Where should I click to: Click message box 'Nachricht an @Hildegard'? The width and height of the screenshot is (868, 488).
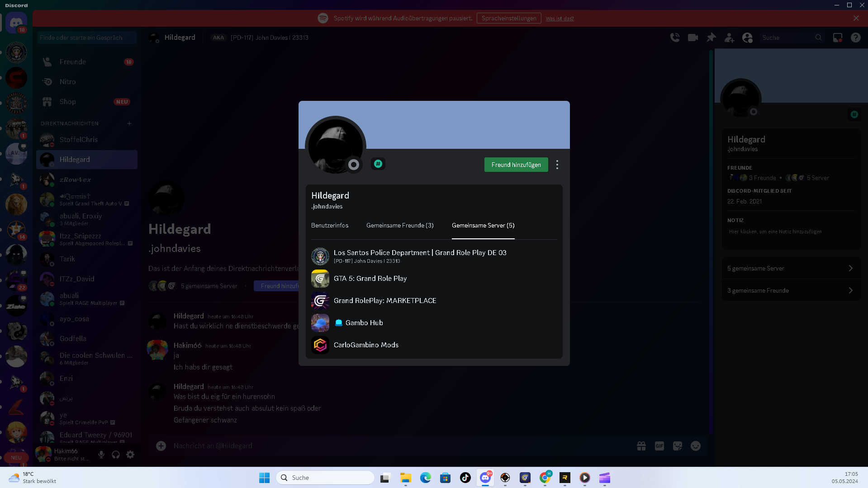398,446
